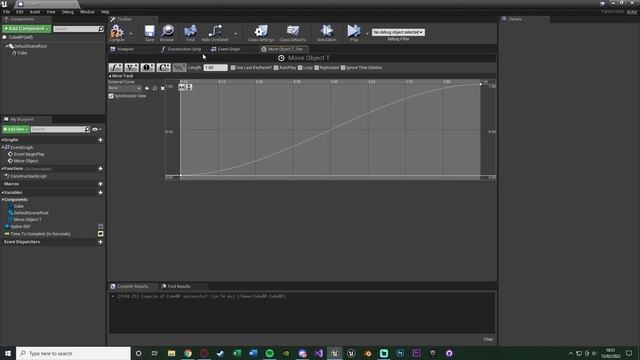Click the green Add Component button
Viewport: 640px width, 360px height.
pos(27,29)
